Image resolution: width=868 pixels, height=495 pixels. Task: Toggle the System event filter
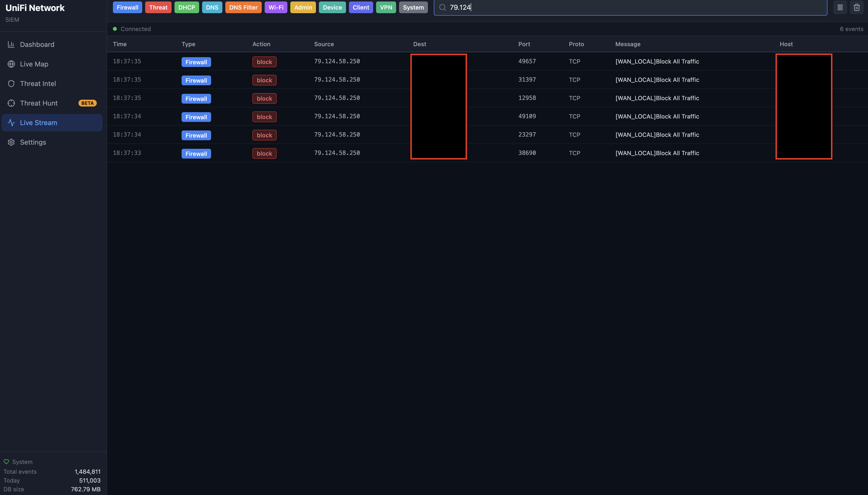tap(413, 8)
